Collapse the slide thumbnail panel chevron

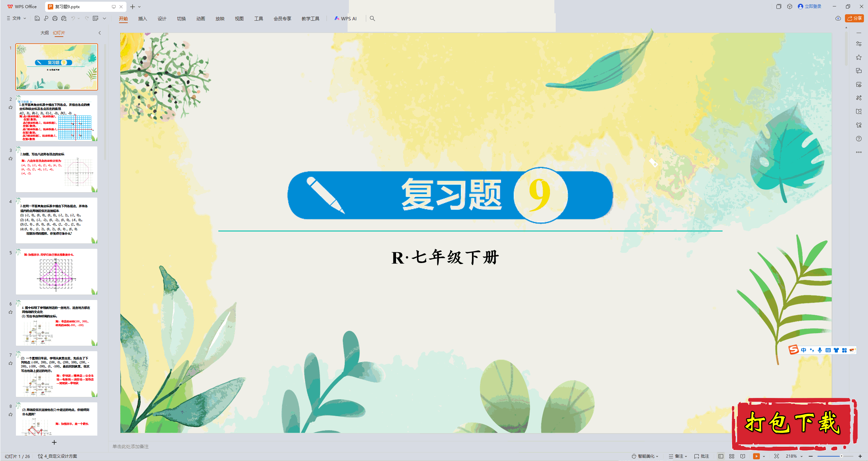pos(100,33)
